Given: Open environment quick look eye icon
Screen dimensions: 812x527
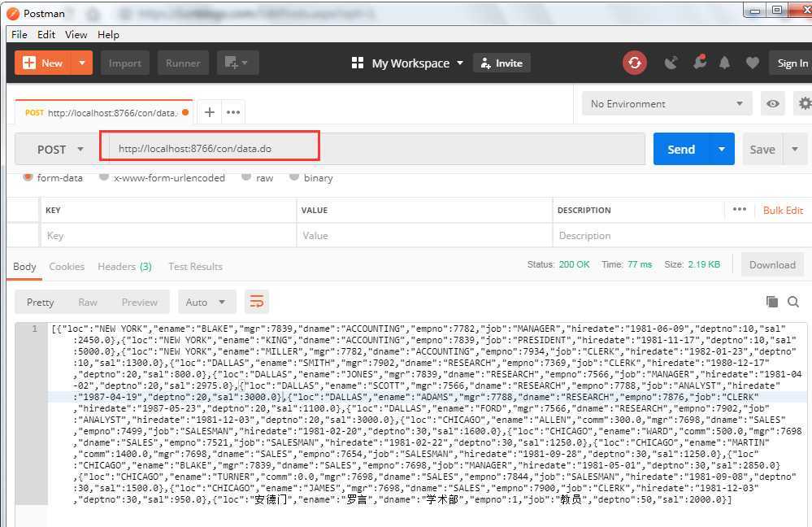Looking at the screenshot, I should coord(773,103).
